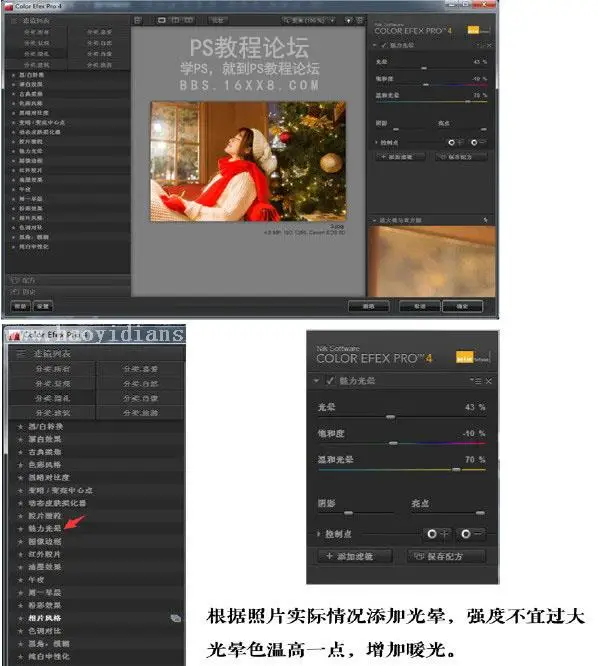598x666 pixels.
Task: Click the 取消 button in main window
Action: click(420, 306)
